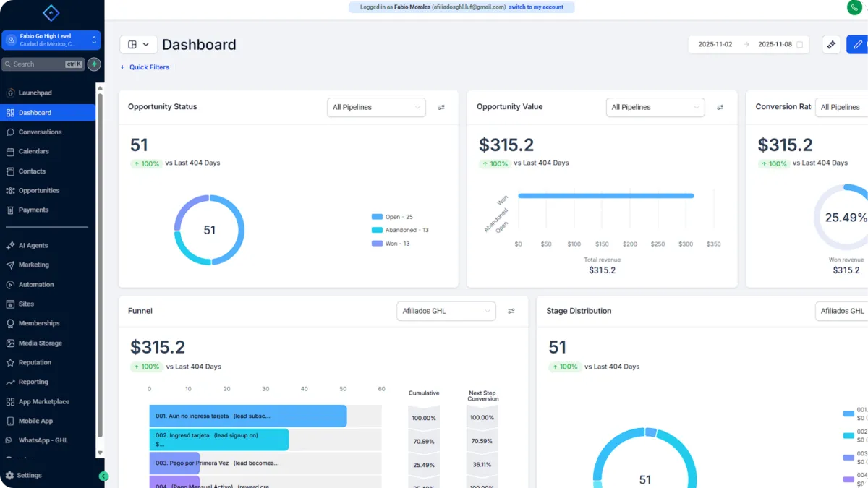The height and width of the screenshot is (488, 868).
Task: Open the Afiliados GHL dropdown in Funnel
Action: (446, 312)
